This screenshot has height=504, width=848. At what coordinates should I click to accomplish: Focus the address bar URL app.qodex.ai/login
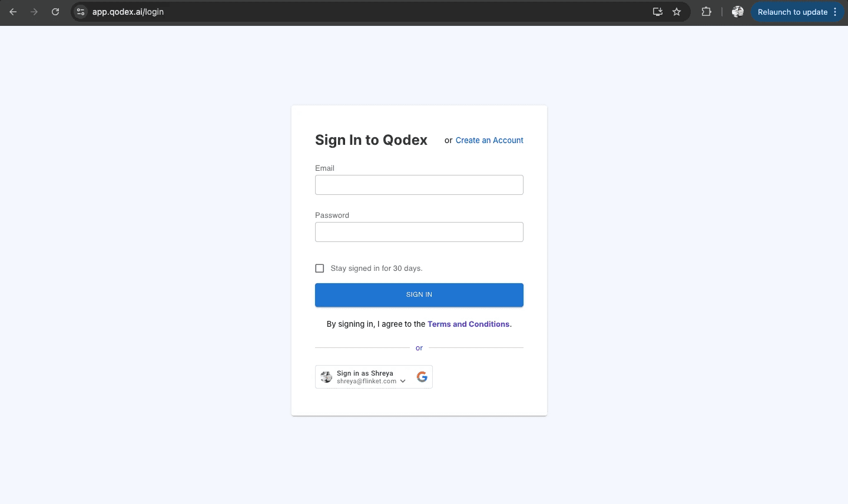[x=128, y=12]
